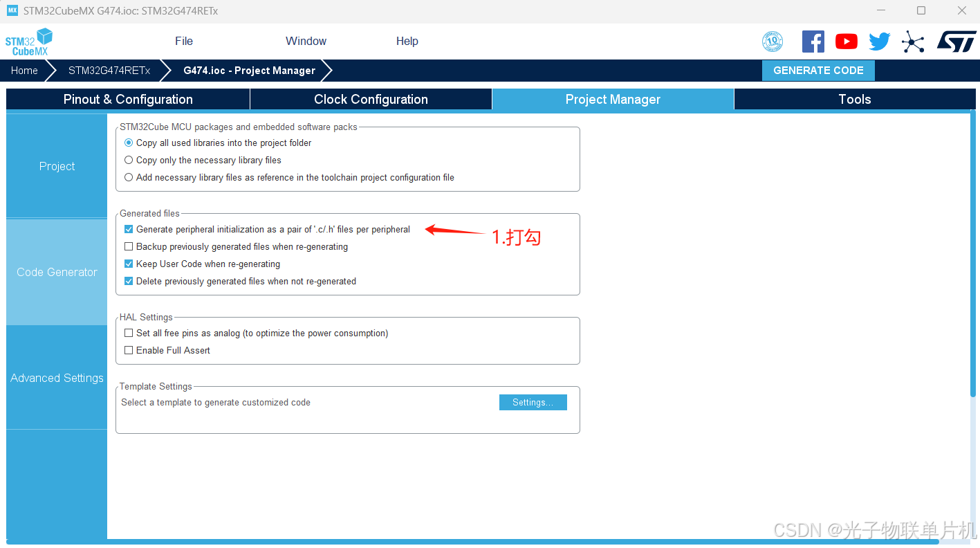Enable Full Assert checkbox
The image size is (980, 548).
pyautogui.click(x=129, y=350)
